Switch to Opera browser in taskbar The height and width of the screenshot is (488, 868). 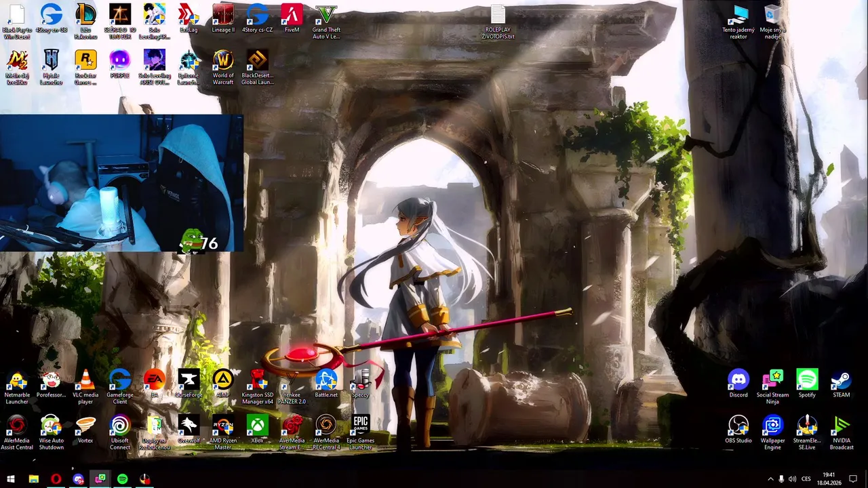point(56,479)
